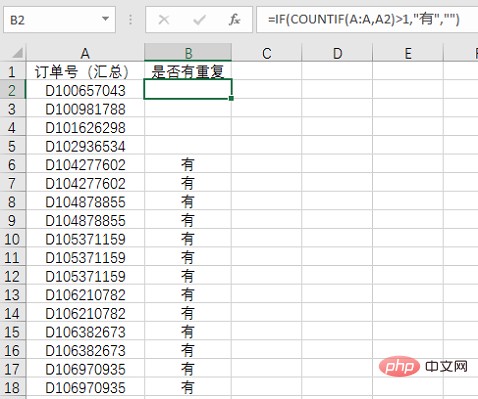This screenshot has height=399, width=478.
Task: Click D104277602 in row 6
Action: tap(85, 164)
